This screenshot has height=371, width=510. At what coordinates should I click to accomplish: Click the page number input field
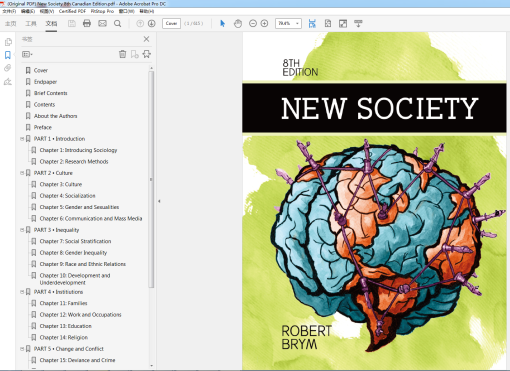(x=171, y=23)
